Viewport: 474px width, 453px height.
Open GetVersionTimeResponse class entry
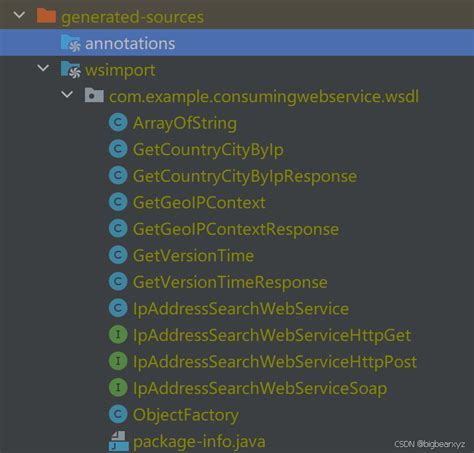(x=230, y=282)
